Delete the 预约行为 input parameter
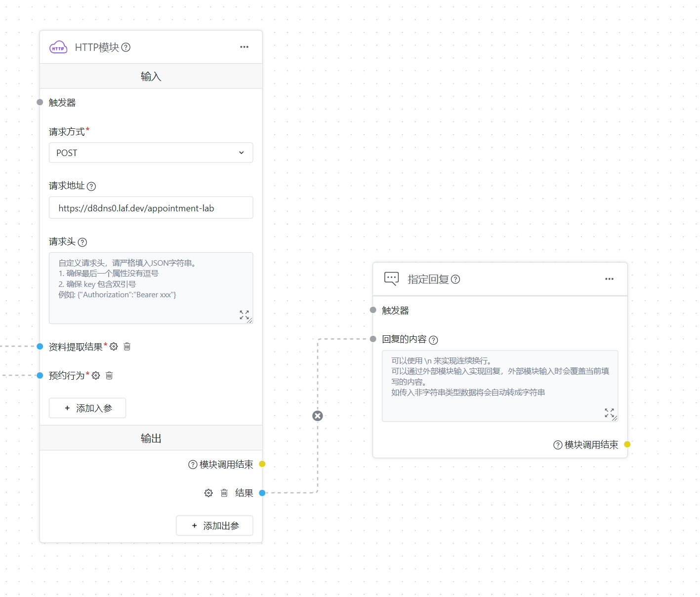The width and height of the screenshot is (700, 597). [x=109, y=376]
